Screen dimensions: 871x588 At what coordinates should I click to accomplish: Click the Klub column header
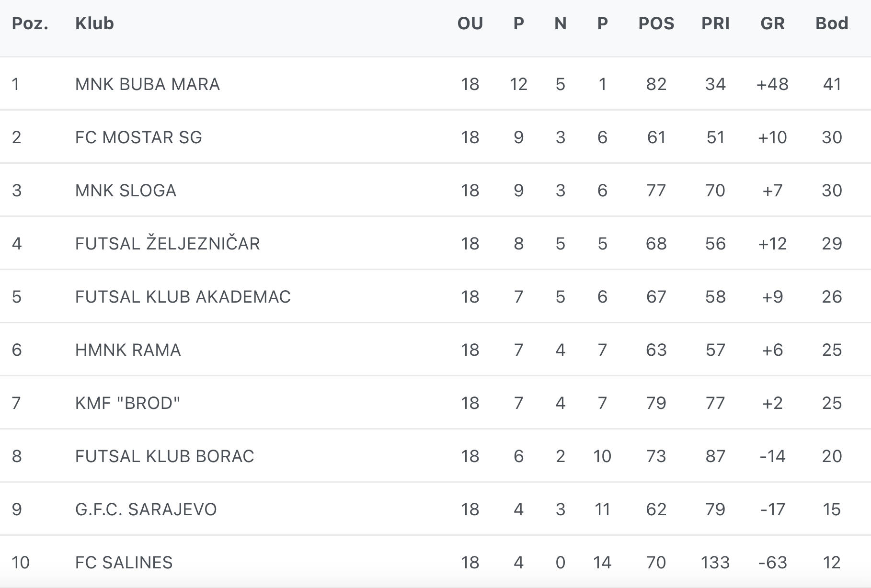pyautogui.click(x=94, y=23)
